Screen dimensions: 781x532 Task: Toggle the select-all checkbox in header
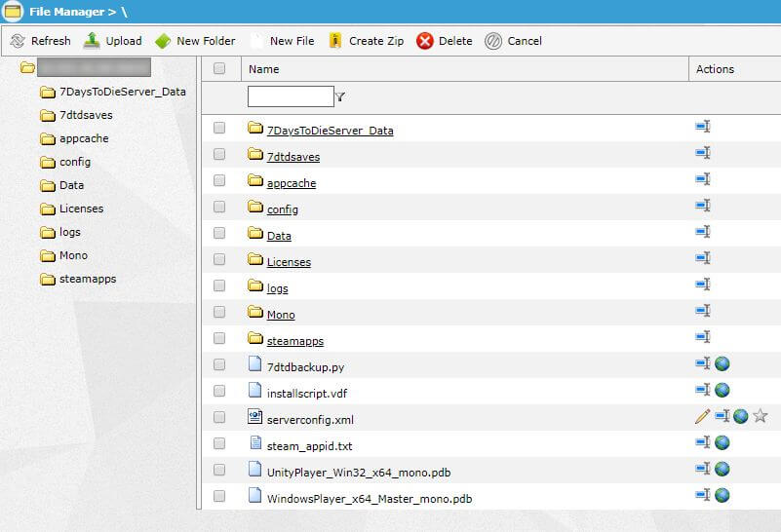(x=219, y=68)
